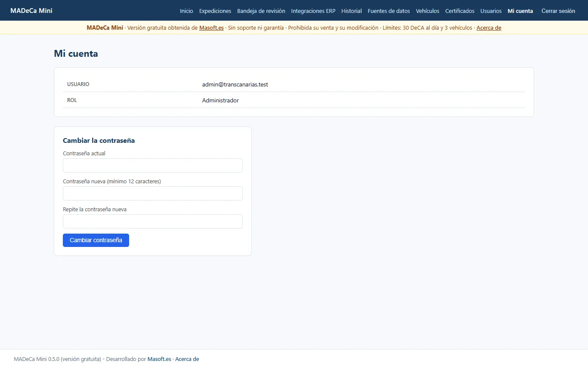The width and height of the screenshot is (588, 370).
Task: Focus the Contraseña nueva field
Action: click(x=153, y=193)
